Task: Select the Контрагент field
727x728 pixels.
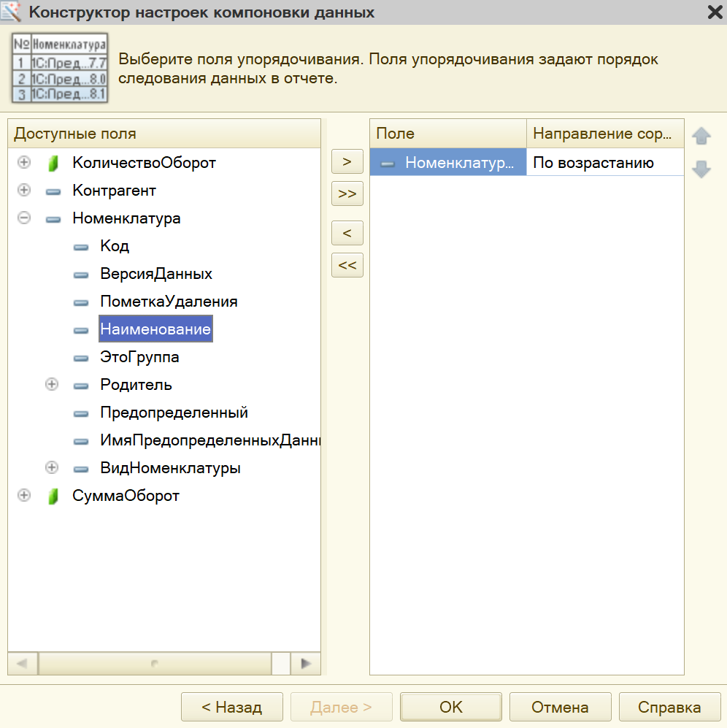Action: click(114, 191)
